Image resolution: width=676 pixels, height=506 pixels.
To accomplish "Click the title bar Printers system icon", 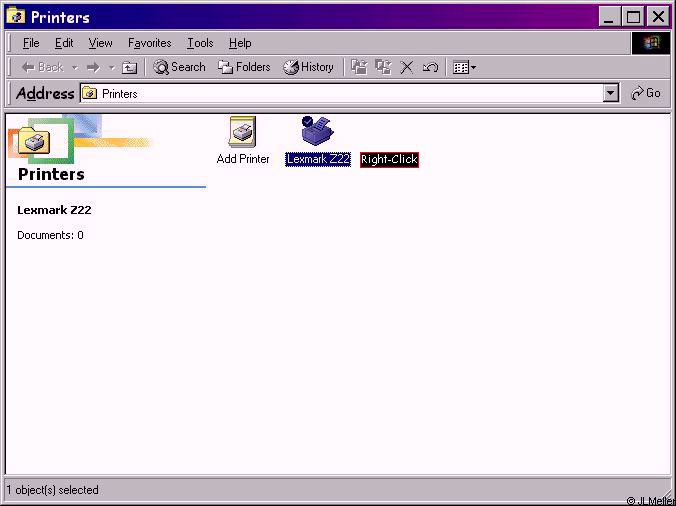I will [16, 16].
